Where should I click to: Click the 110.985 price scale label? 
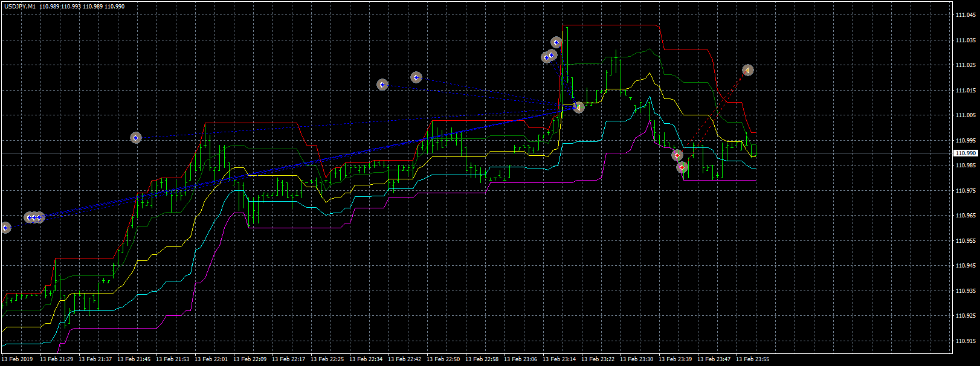click(965, 165)
